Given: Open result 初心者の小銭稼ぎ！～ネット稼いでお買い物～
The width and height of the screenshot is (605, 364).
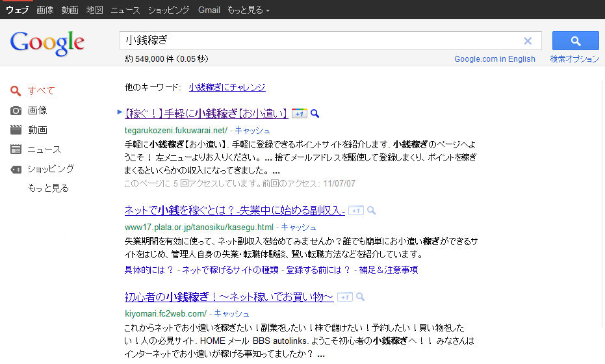Looking at the screenshot, I should click(x=229, y=297).
